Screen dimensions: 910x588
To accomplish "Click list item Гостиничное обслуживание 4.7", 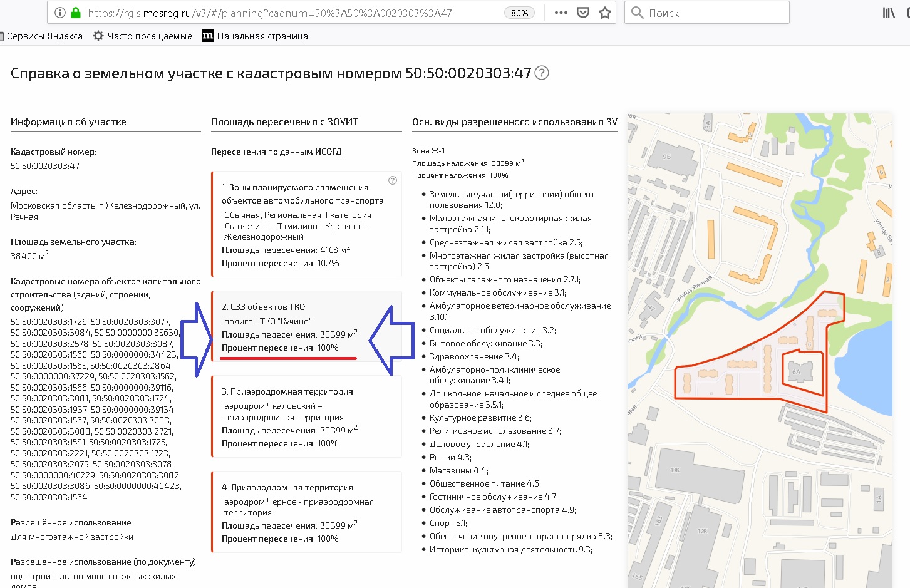I will tap(494, 497).
